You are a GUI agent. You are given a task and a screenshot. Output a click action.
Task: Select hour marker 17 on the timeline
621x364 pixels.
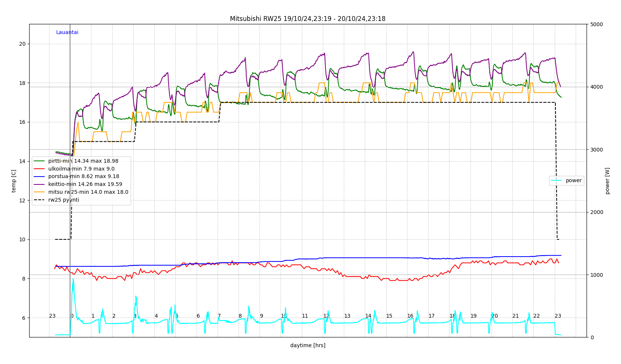(x=431, y=316)
